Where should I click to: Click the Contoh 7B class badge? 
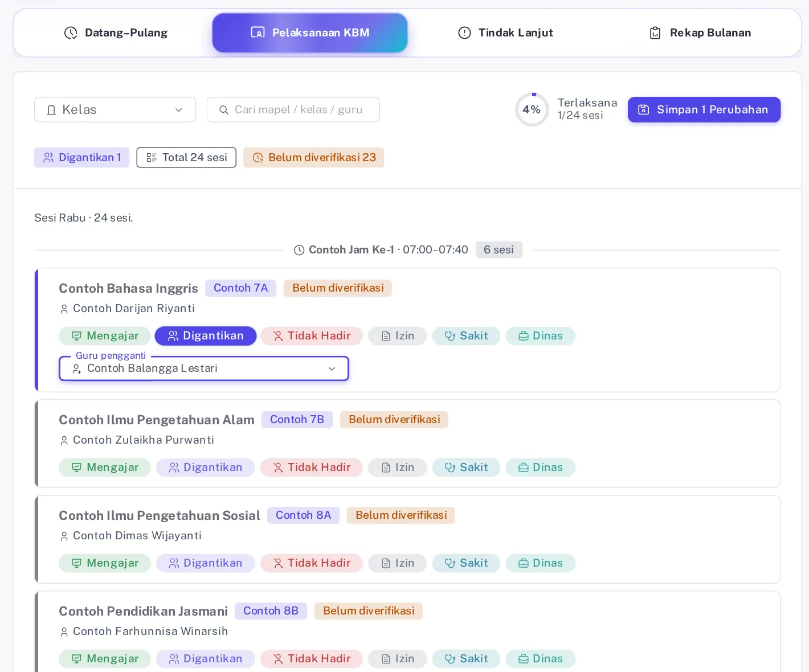click(x=297, y=420)
